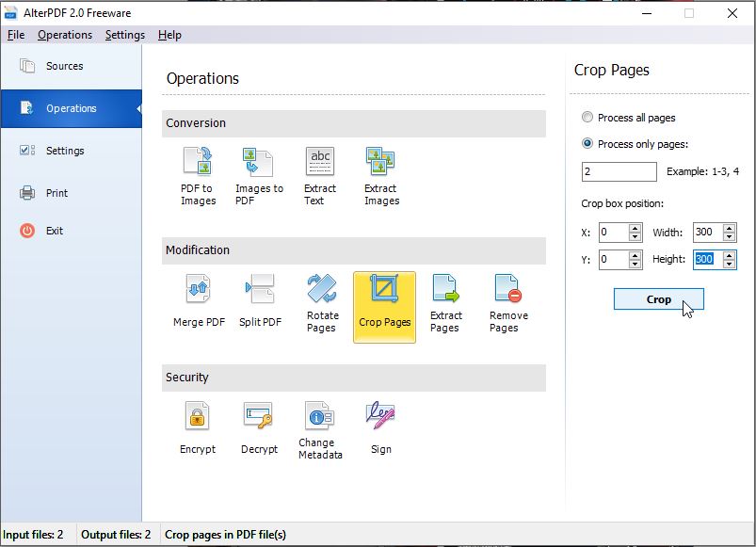Screen dimensions: 756x547
Task: Switch to the Operations sidebar section
Action: [x=72, y=108]
